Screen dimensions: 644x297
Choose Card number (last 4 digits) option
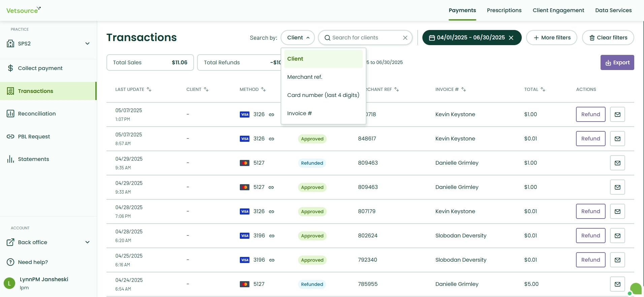pos(323,95)
